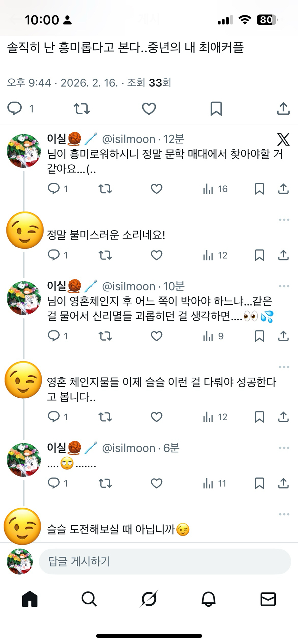Viewport: 298px width, 644px height.
Task: Like the 12-minute-old isilmoon reply
Action: click(x=156, y=189)
